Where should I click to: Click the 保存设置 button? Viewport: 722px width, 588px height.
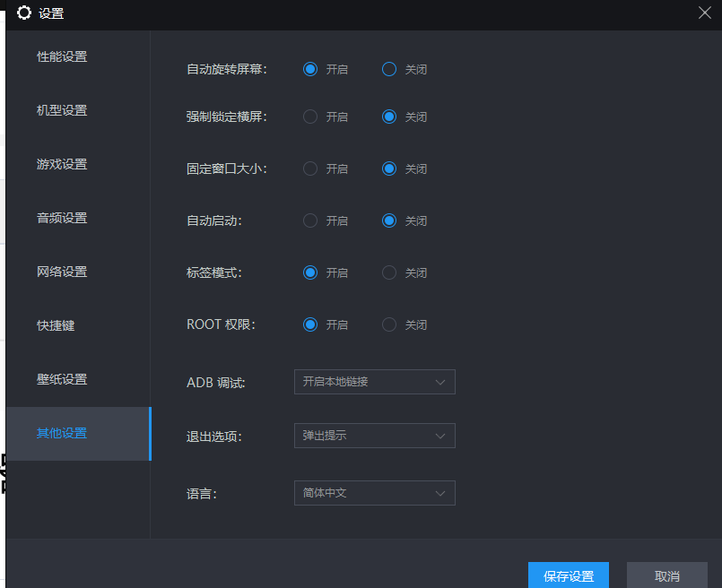coord(568,575)
